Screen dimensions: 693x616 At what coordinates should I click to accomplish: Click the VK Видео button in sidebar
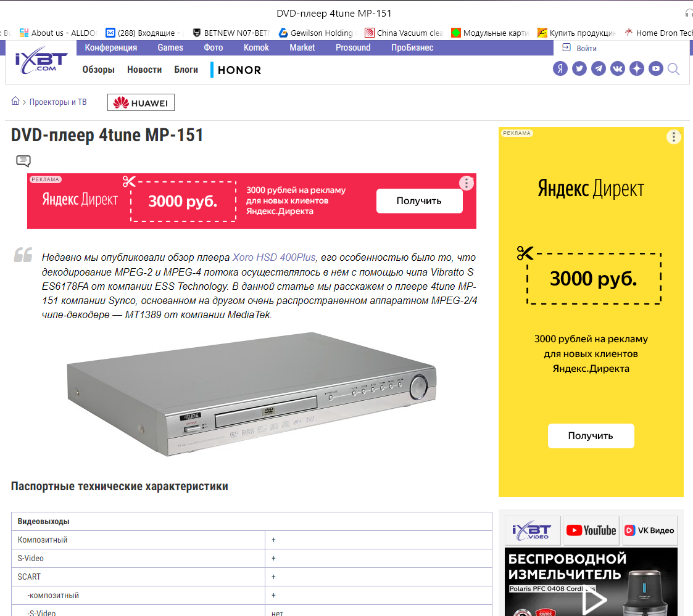(649, 530)
